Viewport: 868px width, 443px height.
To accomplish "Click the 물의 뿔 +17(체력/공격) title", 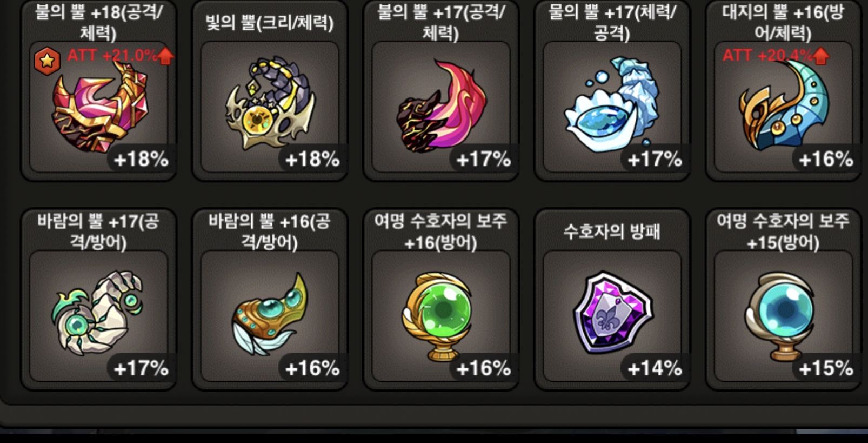I will pos(612,22).
